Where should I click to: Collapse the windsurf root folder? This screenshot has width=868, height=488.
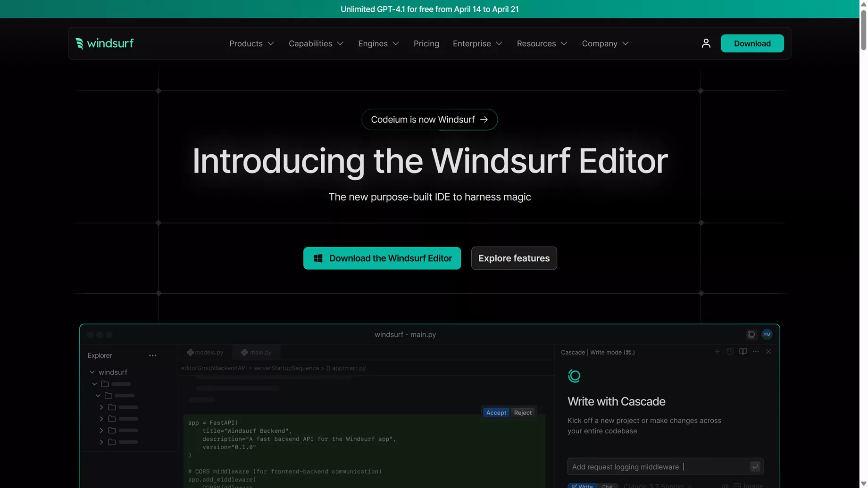[x=92, y=372]
